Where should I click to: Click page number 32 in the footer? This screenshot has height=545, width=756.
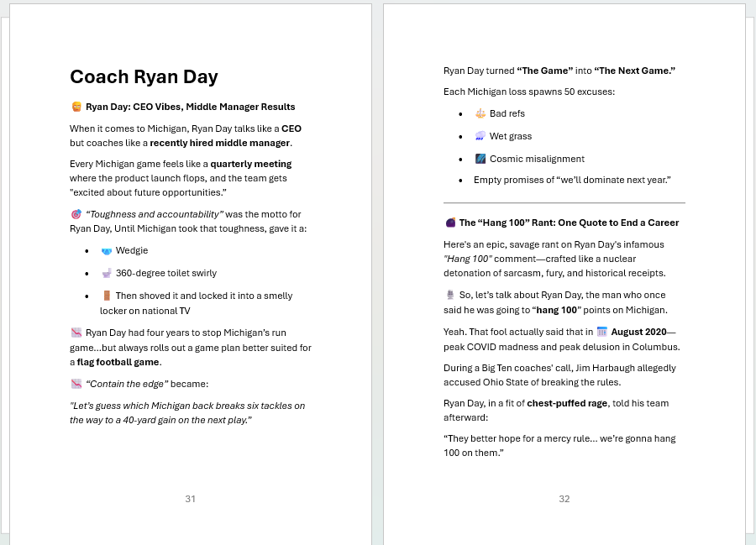[x=564, y=499]
